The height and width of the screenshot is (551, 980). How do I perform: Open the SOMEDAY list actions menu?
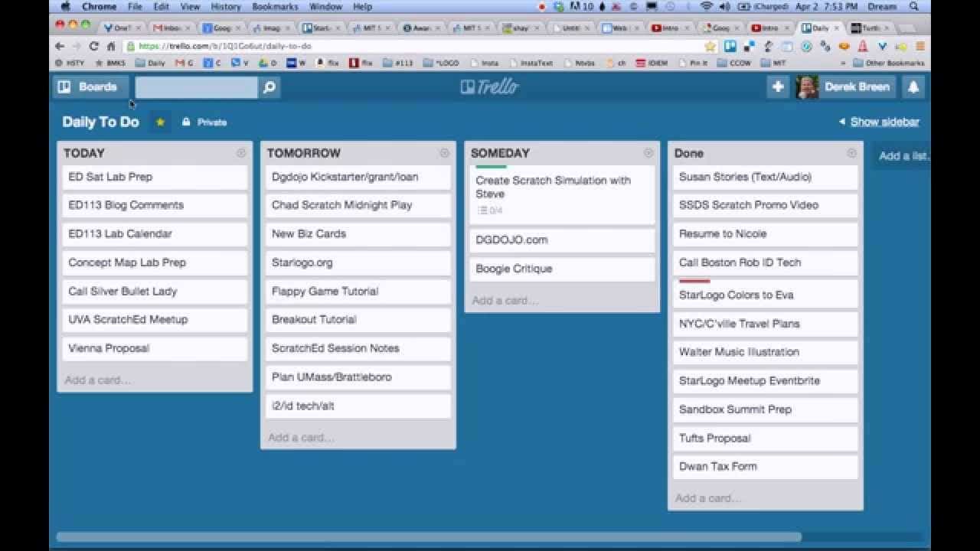pyautogui.click(x=648, y=153)
